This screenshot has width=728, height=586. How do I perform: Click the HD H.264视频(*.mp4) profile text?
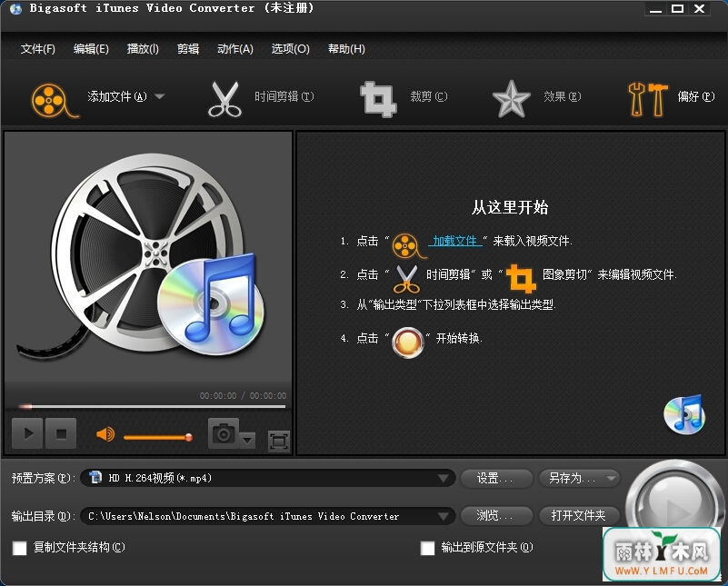(x=160, y=478)
